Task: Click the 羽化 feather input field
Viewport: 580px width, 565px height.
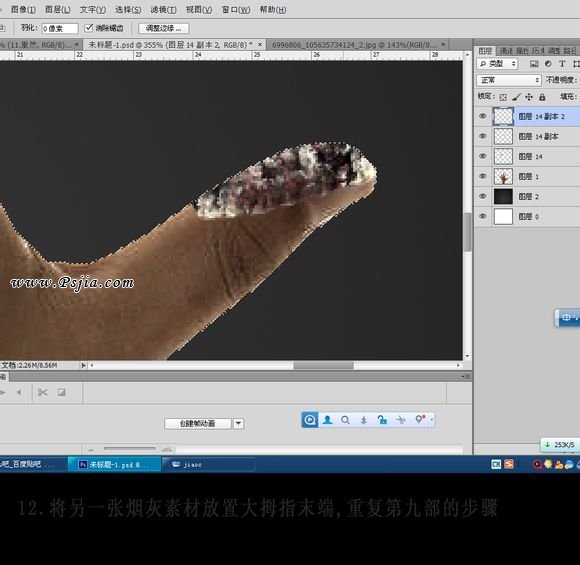Action: pyautogui.click(x=60, y=28)
